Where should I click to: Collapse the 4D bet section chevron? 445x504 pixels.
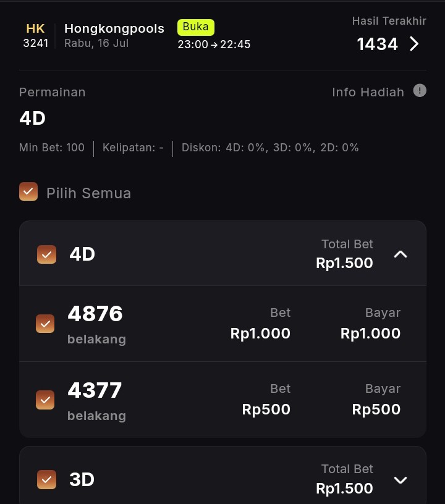coord(400,254)
